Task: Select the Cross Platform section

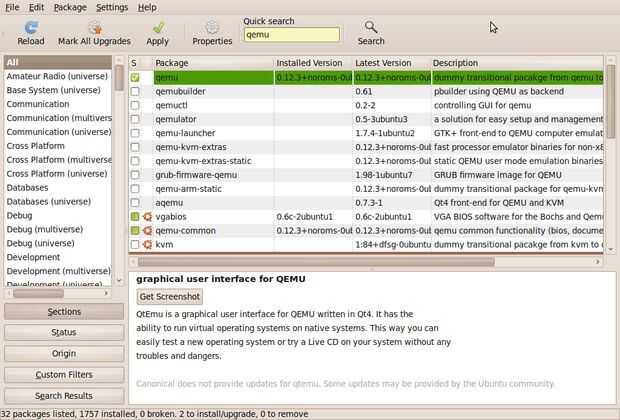Action: (x=58, y=146)
